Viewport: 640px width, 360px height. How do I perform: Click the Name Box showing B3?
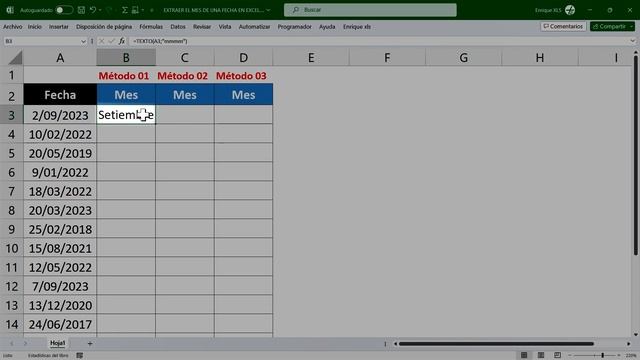coord(42,41)
